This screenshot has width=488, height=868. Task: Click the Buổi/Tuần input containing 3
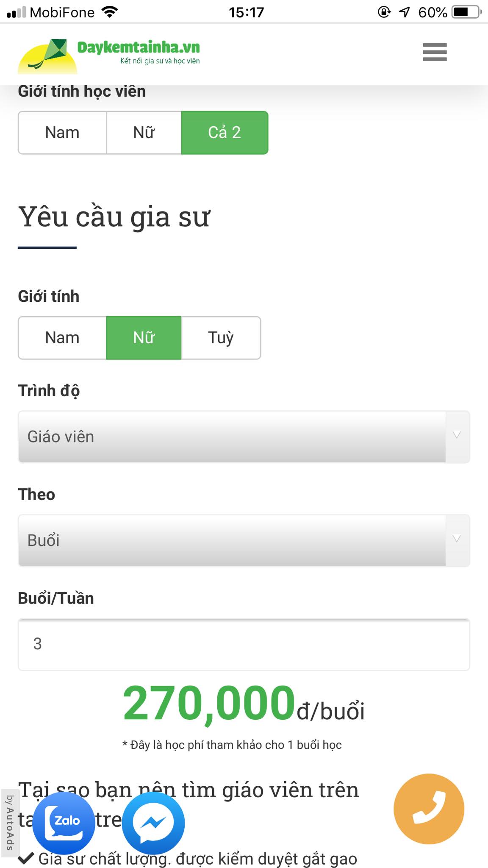pyautogui.click(x=244, y=644)
